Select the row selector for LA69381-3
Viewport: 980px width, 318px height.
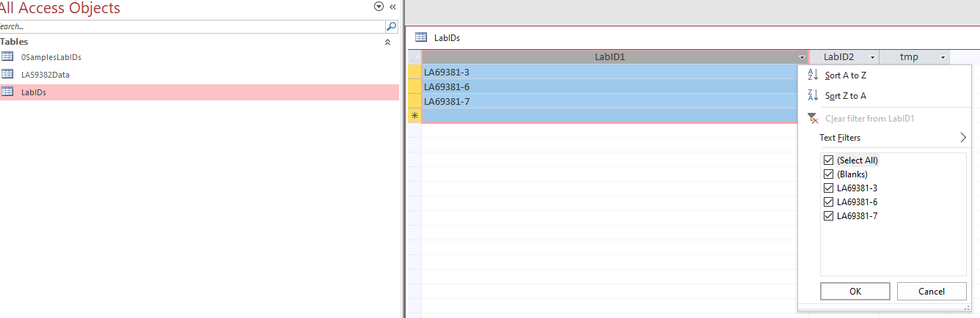414,72
